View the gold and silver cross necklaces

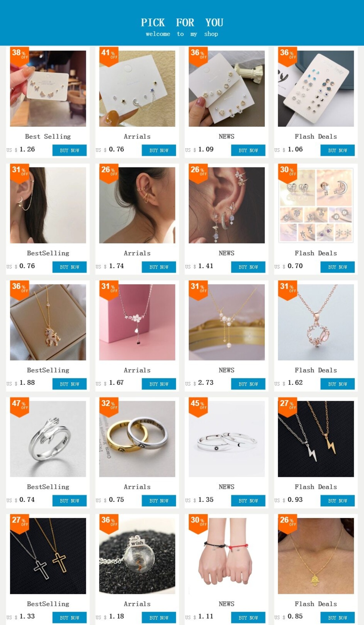click(48, 556)
